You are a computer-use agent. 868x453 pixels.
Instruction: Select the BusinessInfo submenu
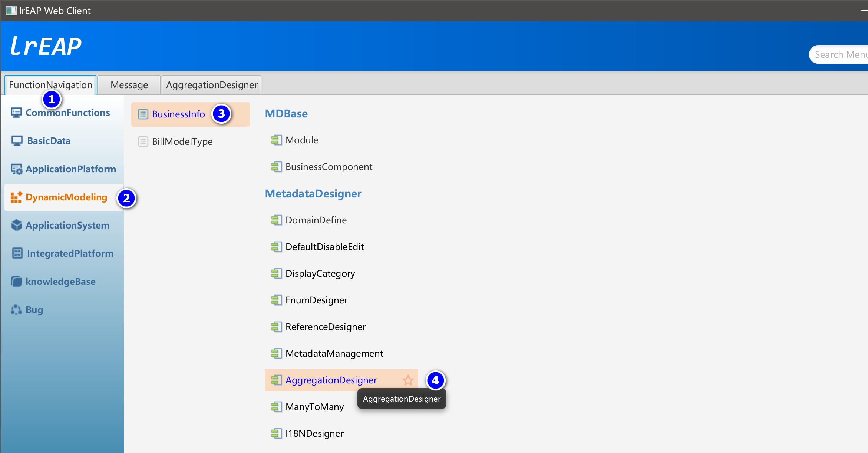191,114
